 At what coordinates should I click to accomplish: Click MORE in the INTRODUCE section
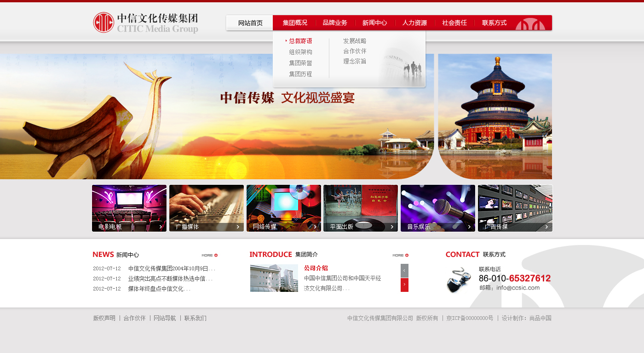(400, 255)
